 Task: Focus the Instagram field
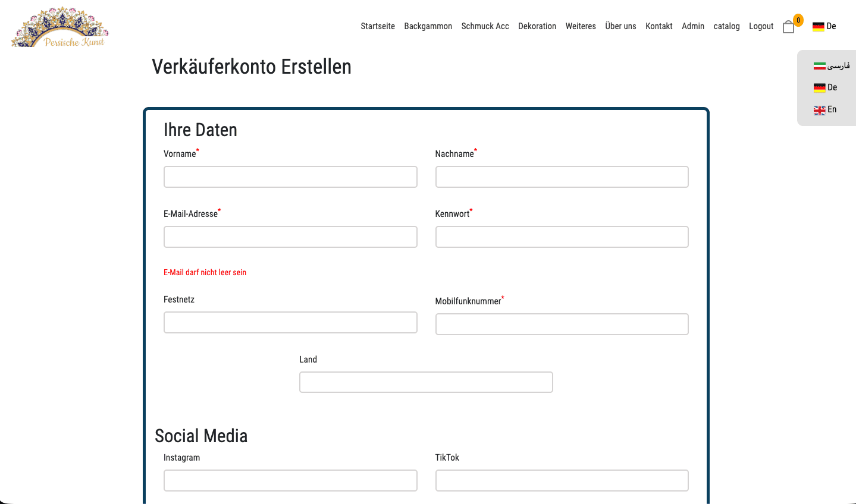[x=290, y=481]
